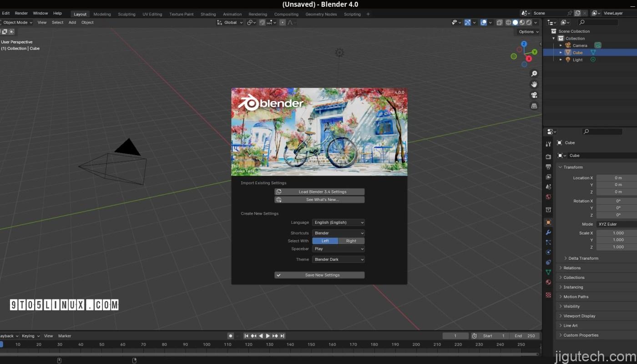Open the Spacebar action dropdown
Viewport: 637px width, 364px height.
pyautogui.click(x=339, y=249)
